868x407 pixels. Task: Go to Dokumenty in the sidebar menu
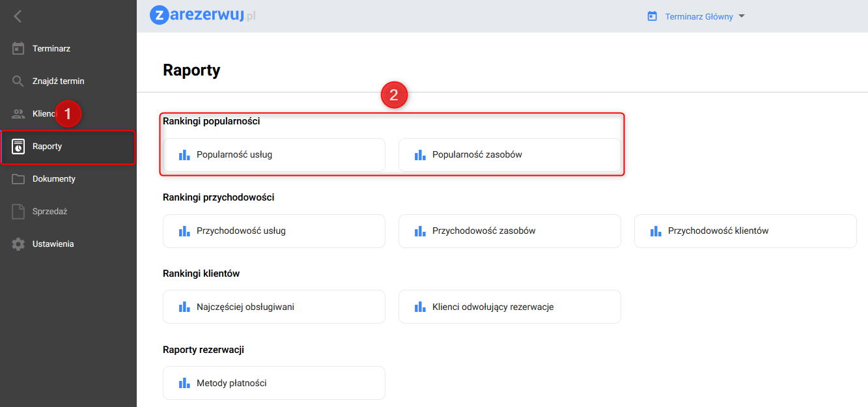[x=54, y=179]
